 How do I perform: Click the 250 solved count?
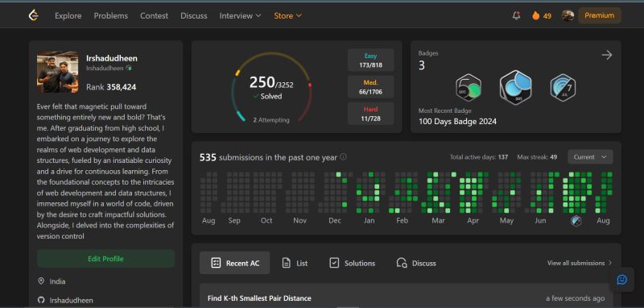pyautogui.click(x=262, y=83)
